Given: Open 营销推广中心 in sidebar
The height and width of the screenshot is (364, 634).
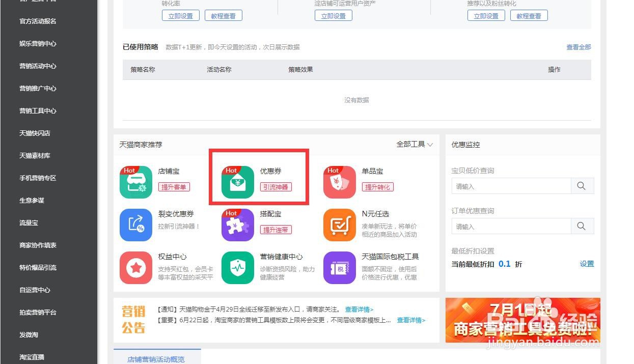Looking at the screenshot, I should (38, 89).
